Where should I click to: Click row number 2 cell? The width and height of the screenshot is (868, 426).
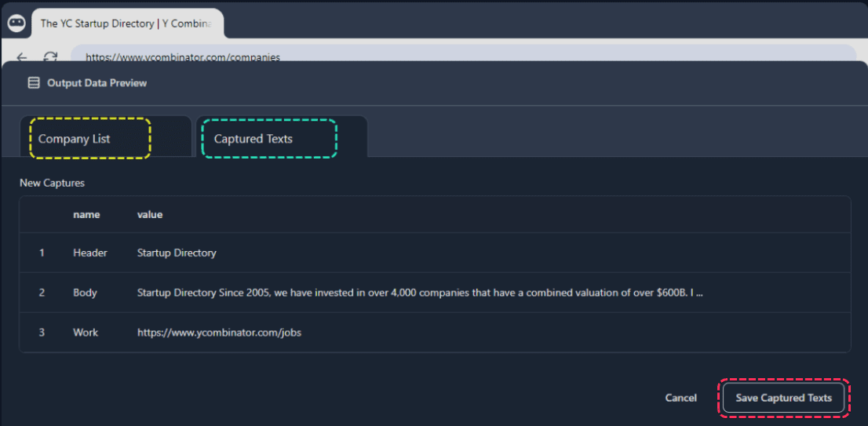tap(42, 293)
